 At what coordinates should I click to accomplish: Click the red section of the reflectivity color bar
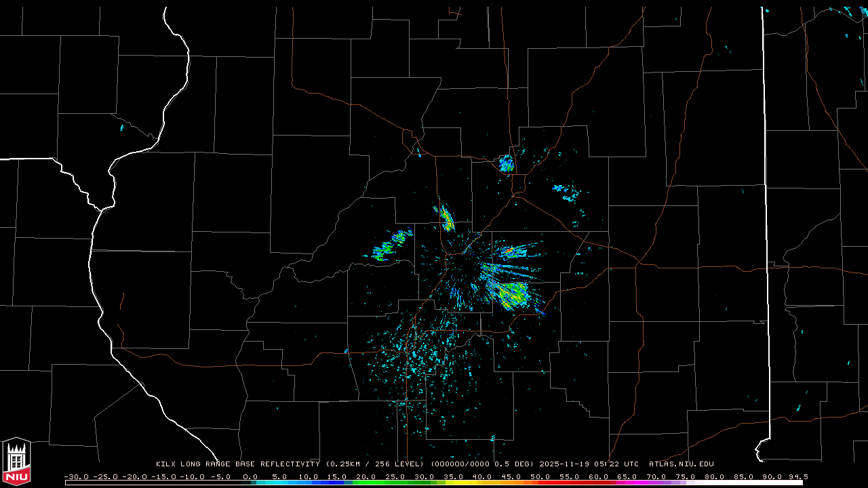click(x=549, y=483)
